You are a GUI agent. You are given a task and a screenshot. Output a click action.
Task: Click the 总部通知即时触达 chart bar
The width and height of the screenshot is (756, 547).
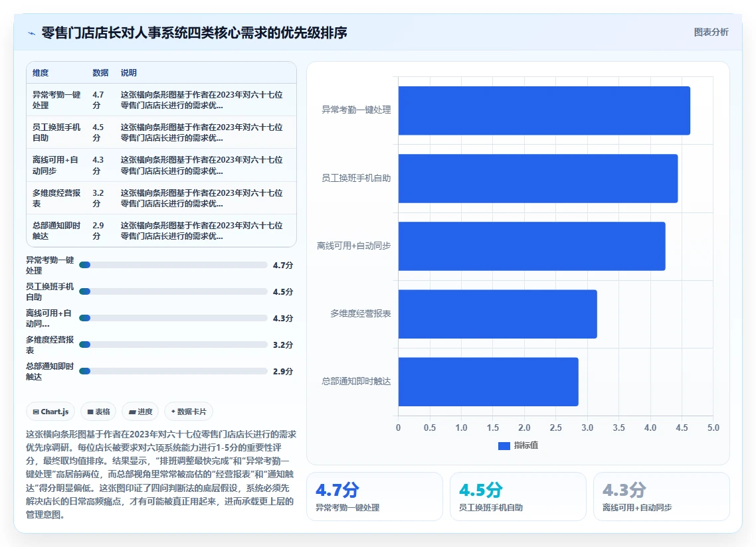click(488, 382)
